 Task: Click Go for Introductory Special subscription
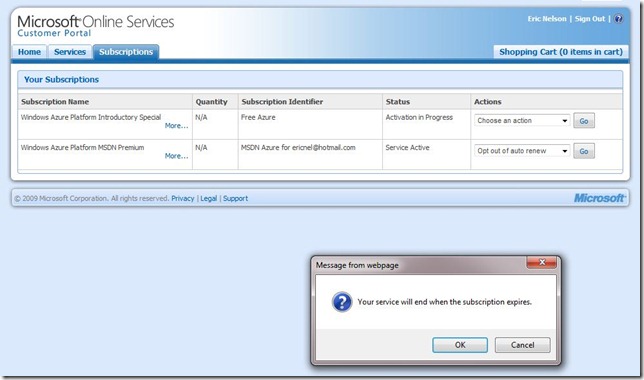coord(584,121)
